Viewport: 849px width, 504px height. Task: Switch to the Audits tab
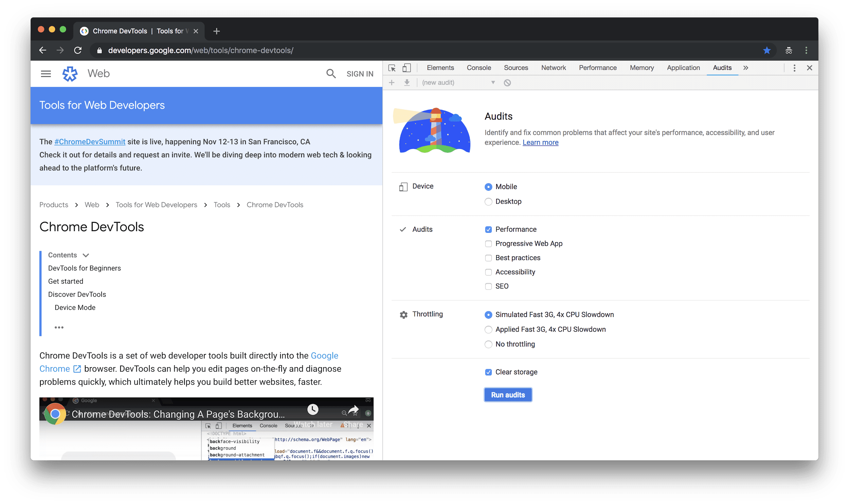coord(721,67)
